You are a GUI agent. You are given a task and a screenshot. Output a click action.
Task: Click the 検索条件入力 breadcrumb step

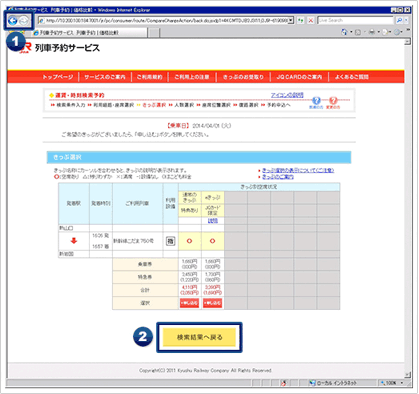pyautogui.click(x=71, y=105)
